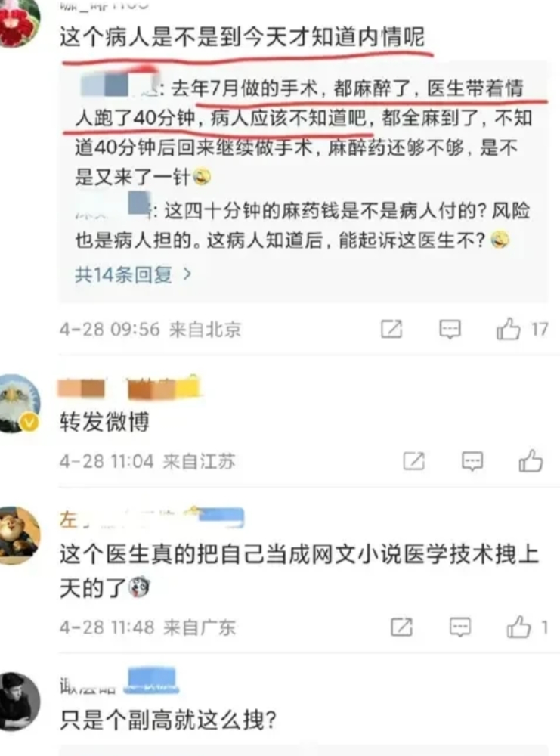Share the 转发微博 comment from 江苏
Viewport: 560px width, 756px height.
[413, 461]
